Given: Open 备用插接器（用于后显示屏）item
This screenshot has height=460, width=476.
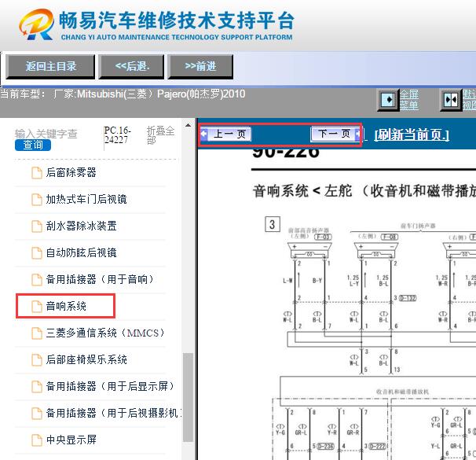Looking at the screenshot, I should 110,386.
